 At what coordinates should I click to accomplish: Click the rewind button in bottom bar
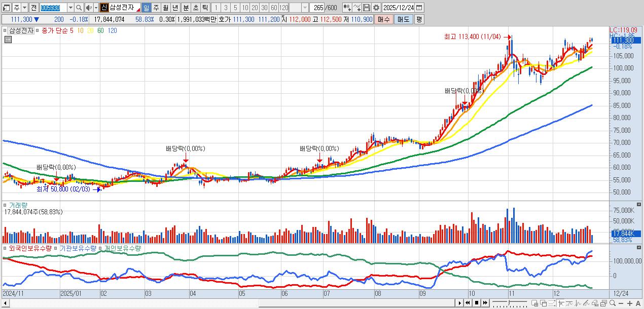point(468,303)
